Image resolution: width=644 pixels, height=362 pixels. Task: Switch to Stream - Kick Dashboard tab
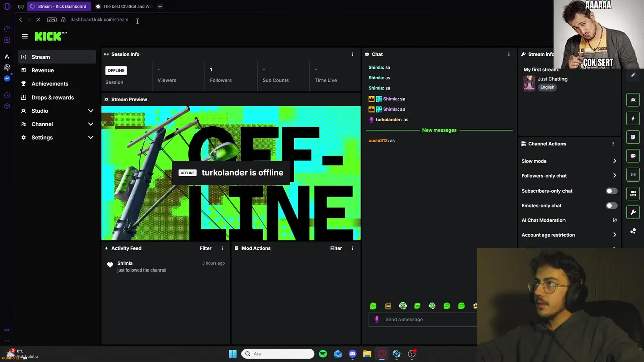(58, 6)
